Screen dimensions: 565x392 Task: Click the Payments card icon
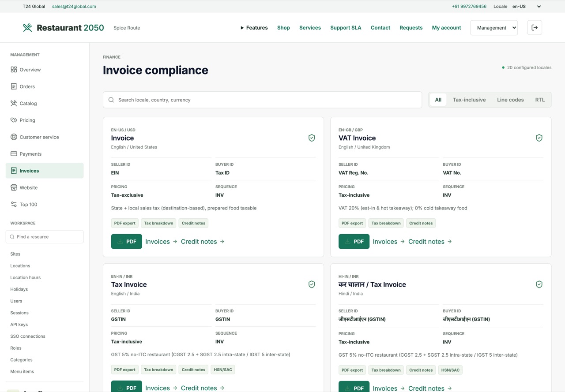14,154
